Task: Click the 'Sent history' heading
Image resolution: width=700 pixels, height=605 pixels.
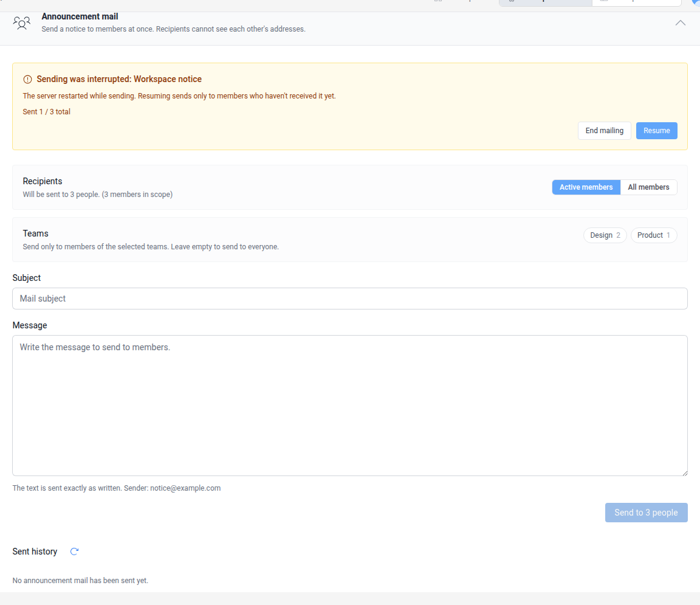Action: (x=35, y=551)
